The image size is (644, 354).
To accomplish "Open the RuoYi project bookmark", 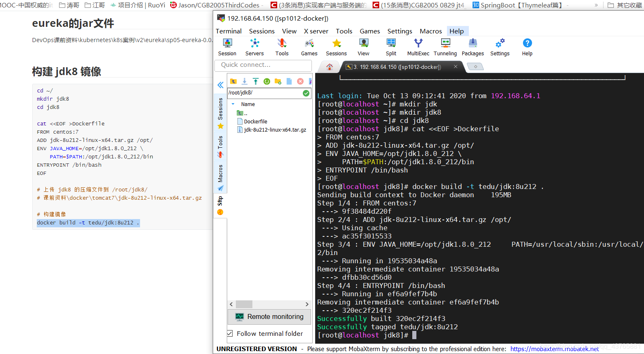I will pyautogui.click(x=138, y=5).
